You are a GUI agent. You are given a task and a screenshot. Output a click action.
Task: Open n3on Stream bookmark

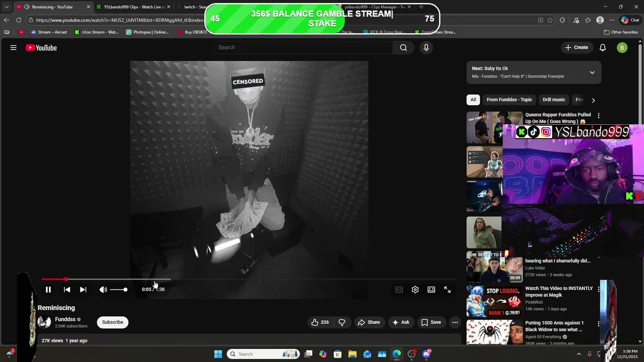97,32
